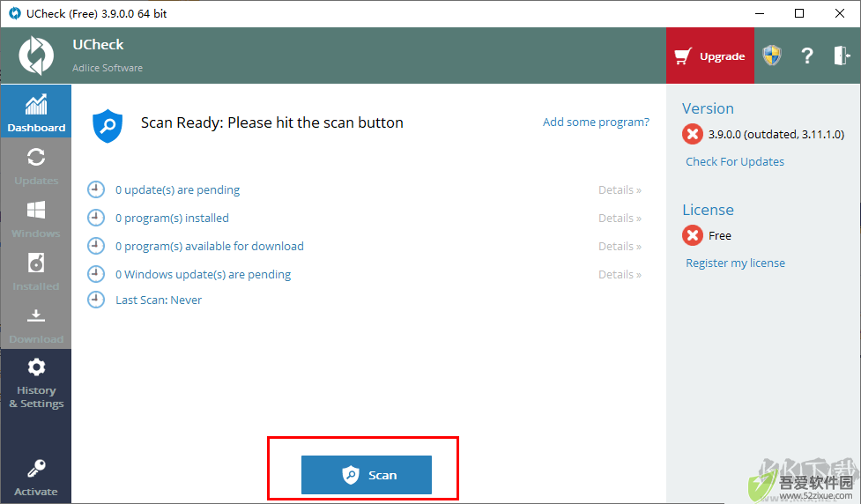Click the Register my license link

tap(735, 263)
